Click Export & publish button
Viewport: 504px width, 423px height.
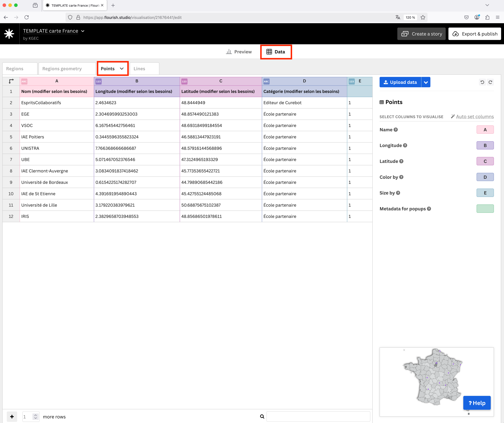point(474,34)
